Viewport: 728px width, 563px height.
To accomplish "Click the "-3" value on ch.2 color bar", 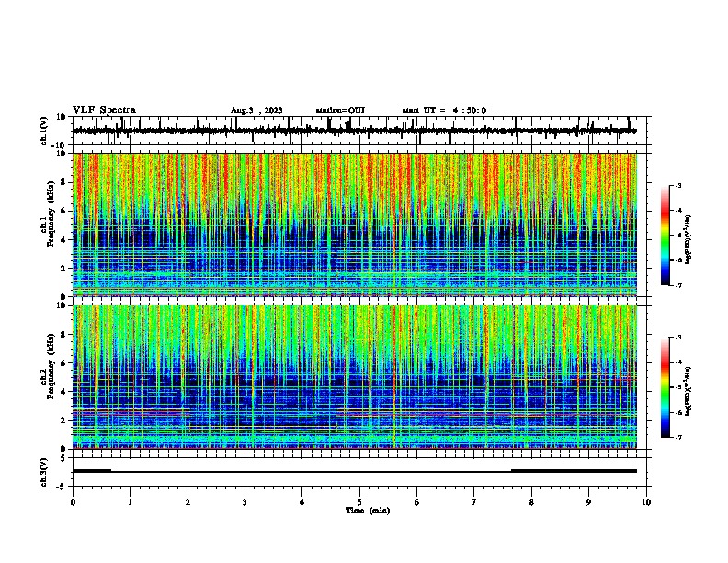I will (677, 338).
